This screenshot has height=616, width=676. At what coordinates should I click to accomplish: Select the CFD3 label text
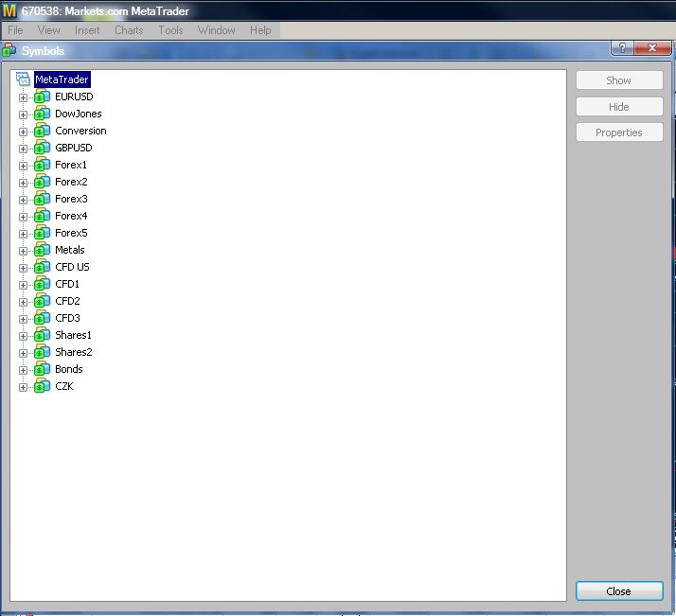(67, 318)
